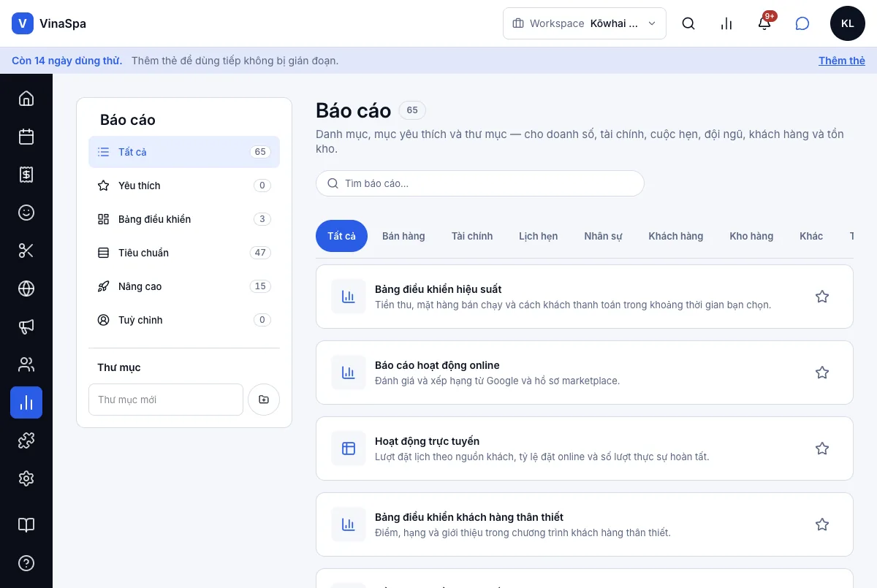Open the team people icon in sidebar

tap(26, 364)
